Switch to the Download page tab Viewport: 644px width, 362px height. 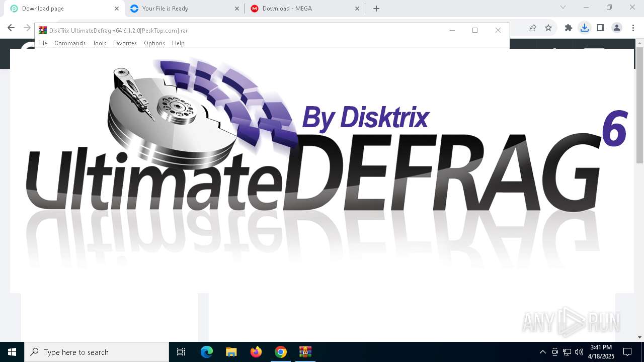64,9
